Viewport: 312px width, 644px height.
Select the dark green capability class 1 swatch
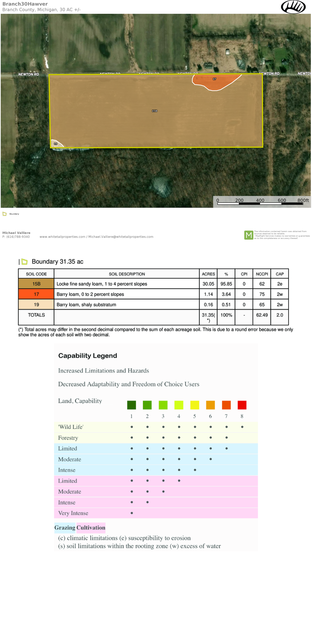tap(131, 405)
